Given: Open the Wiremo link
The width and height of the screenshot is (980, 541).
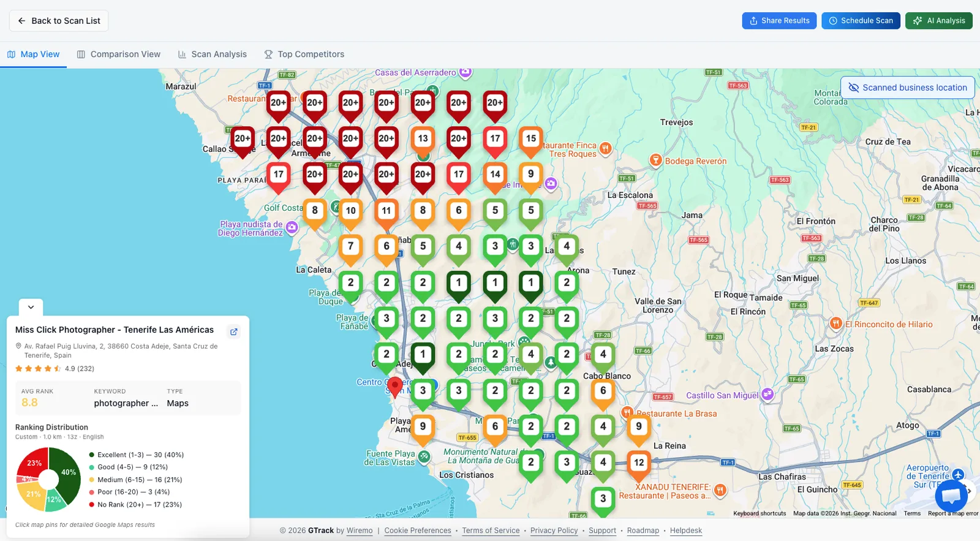Looking at the screenshot, I should pos(360,531).
